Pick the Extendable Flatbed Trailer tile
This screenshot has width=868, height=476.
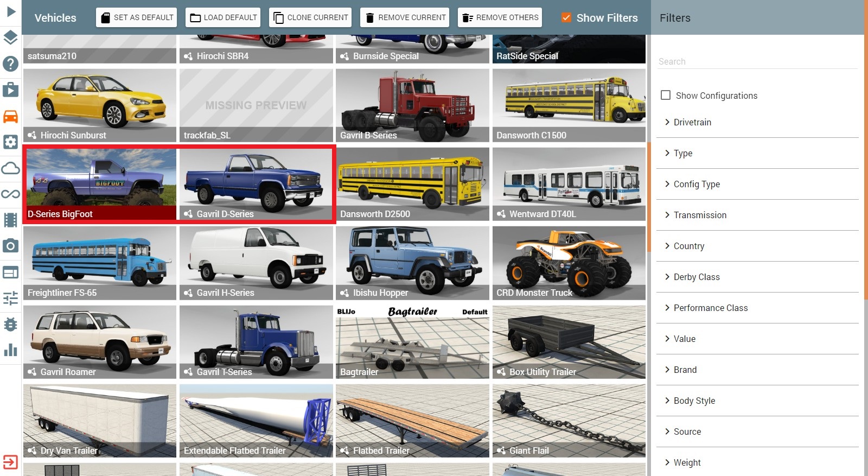pyautogui.click(x=256, y=421)
